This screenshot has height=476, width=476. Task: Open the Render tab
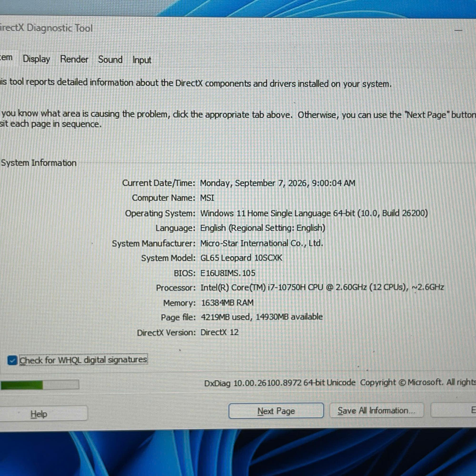[74, 59]
